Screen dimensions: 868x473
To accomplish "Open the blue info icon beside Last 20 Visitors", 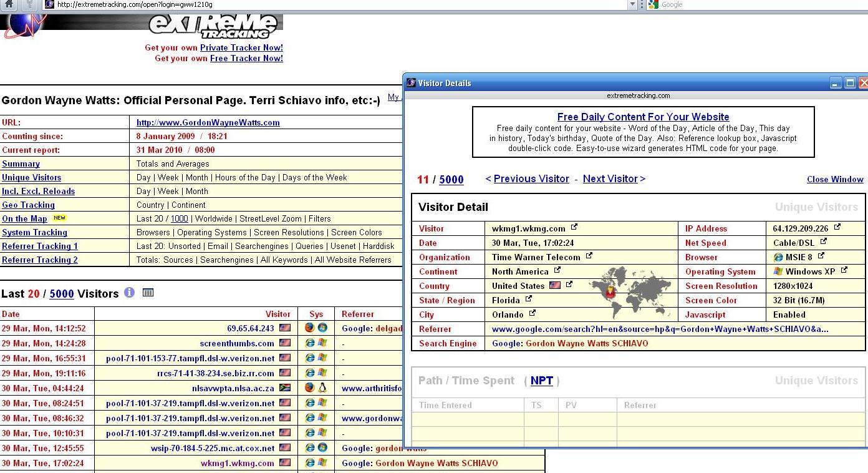I will pyautogui.click(x=129, y=292).
